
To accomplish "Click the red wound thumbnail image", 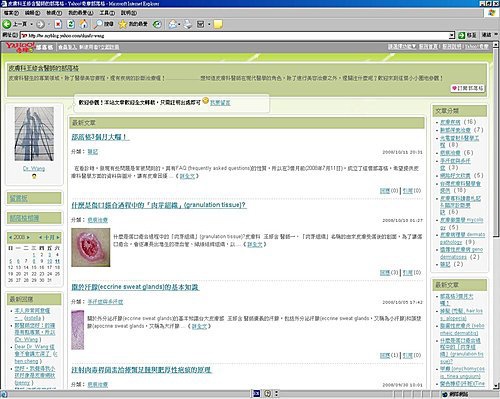I will click(91, 247).
